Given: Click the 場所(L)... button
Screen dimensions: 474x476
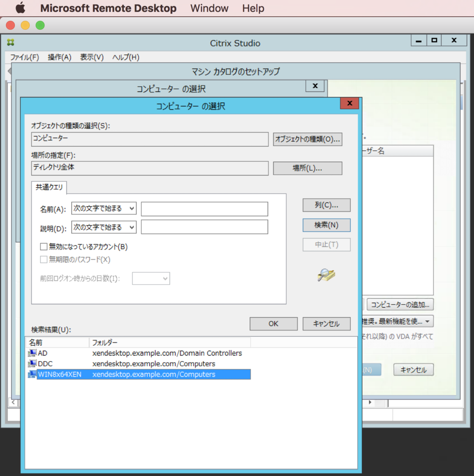Looking at the screenshot, I should (x=307, y=168).
